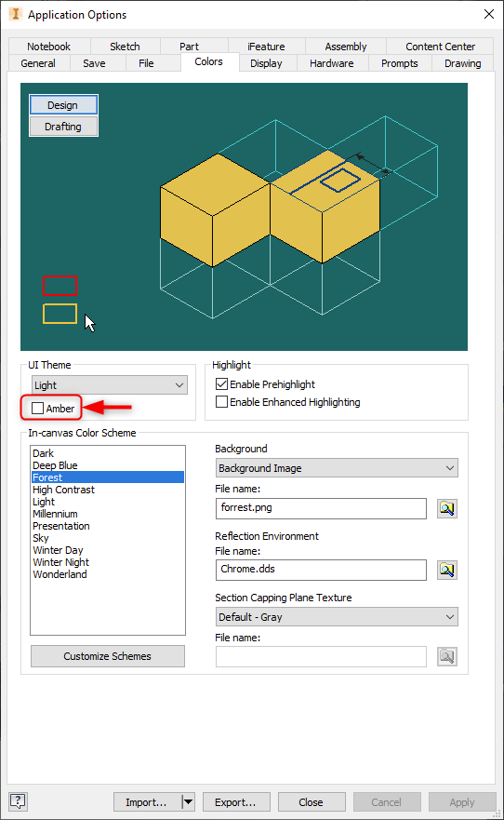Open the Hardware tab

tap(332, 63)
